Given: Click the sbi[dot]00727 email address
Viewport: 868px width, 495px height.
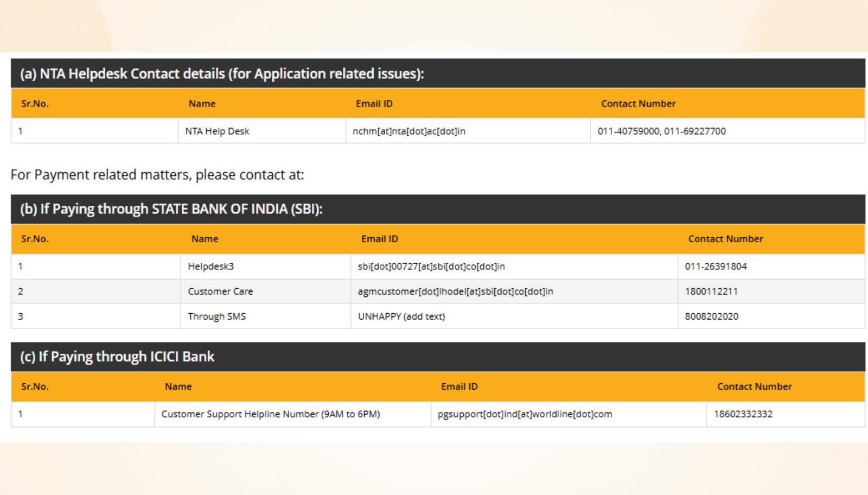Looking at the screenshot, I should 431,266.
